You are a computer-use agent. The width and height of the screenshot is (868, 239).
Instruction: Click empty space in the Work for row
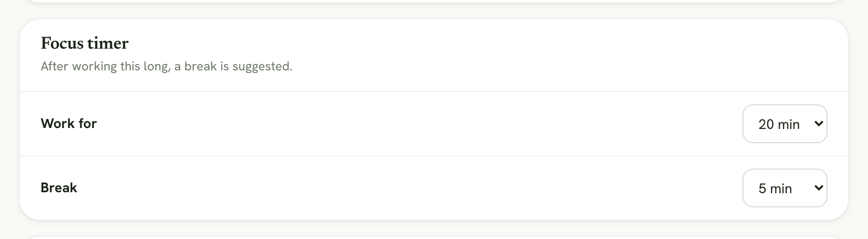click(x=420, y=124)
